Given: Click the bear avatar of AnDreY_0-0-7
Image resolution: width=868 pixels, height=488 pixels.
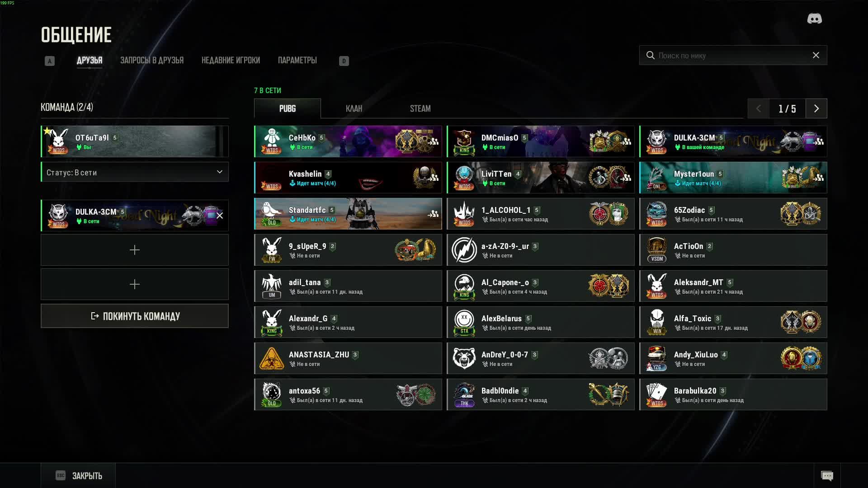Looking at the screenshot, I should tap(464, 358).
